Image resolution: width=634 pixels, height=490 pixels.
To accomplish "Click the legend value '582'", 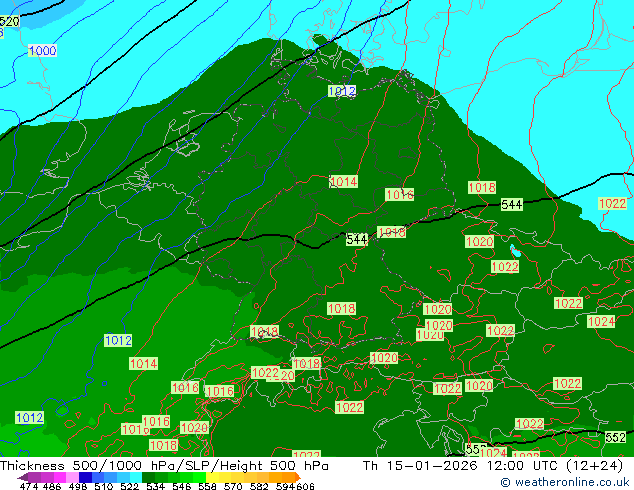I will click(x=259, y=486).
